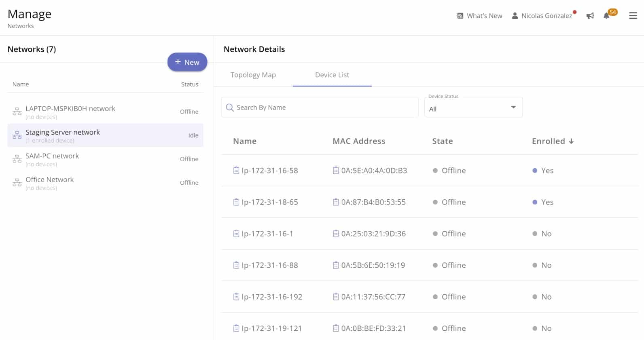This screenshot has height=340, width=644.
Task: Click the SAM-PC network icon
Action: tap(17, 159)
